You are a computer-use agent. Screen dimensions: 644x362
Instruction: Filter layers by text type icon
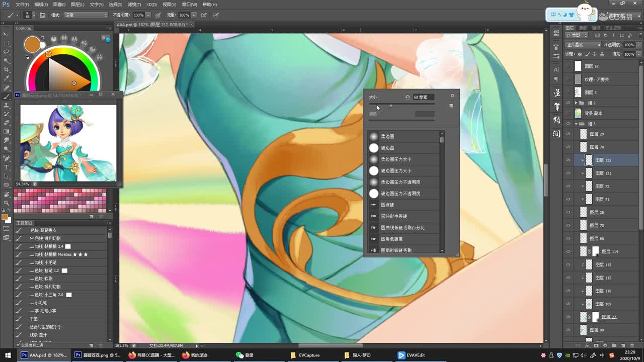click(612, 35)
